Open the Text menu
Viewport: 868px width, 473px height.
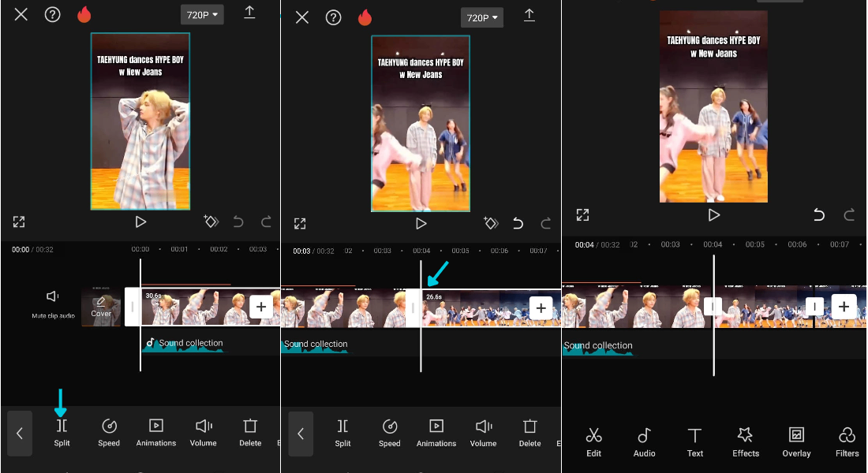[694, 442]
